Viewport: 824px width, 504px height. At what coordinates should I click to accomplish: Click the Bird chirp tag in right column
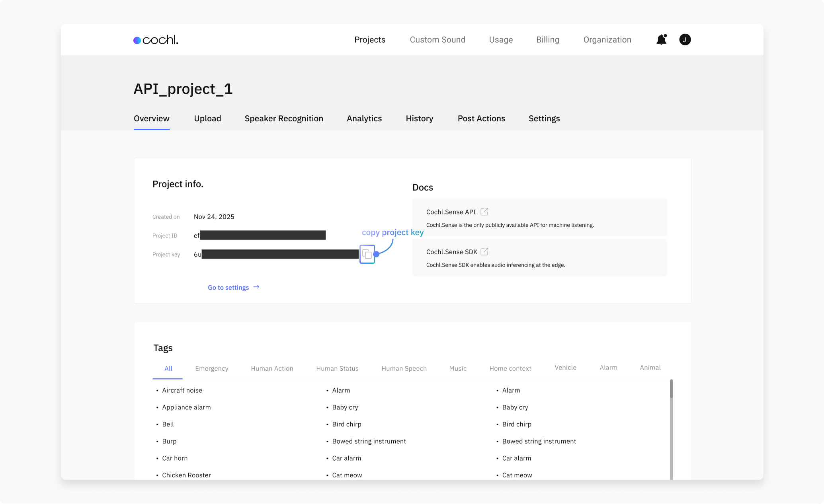[x=517, y=424]
